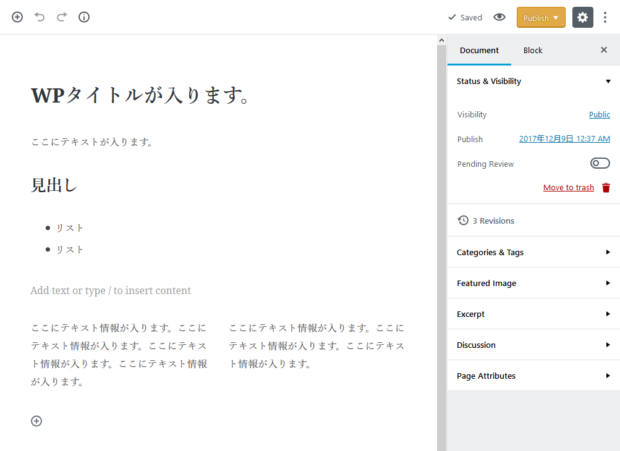
Task: Expand the Page Attributes panel
Action: coord(533,376)
